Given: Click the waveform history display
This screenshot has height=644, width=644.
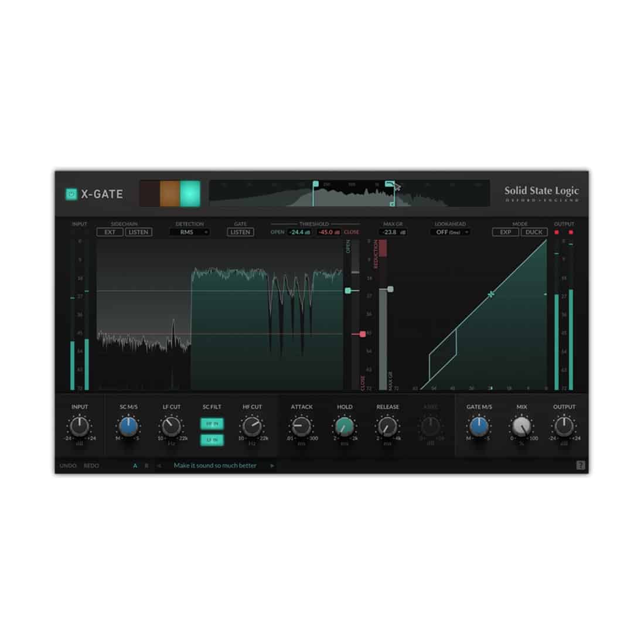Looking at the screenshot, I should click(x=220, y=315).
